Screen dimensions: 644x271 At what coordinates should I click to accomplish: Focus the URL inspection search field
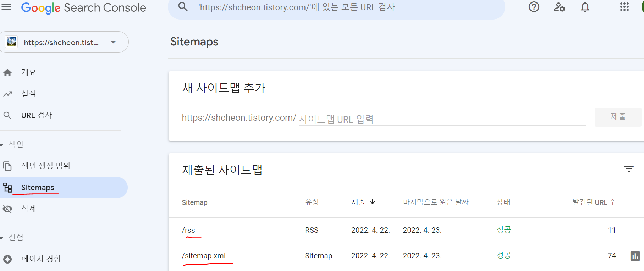pos(336,8)
